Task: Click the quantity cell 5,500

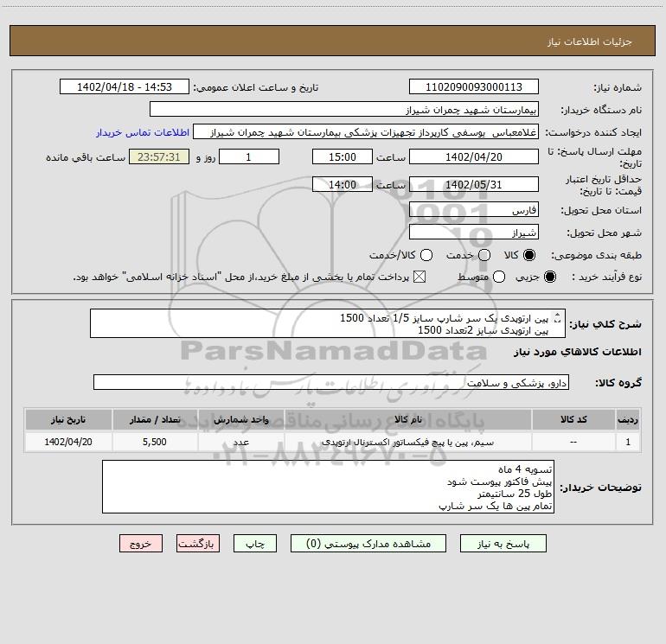Action: pyautogui.click(x=155, y=442)
